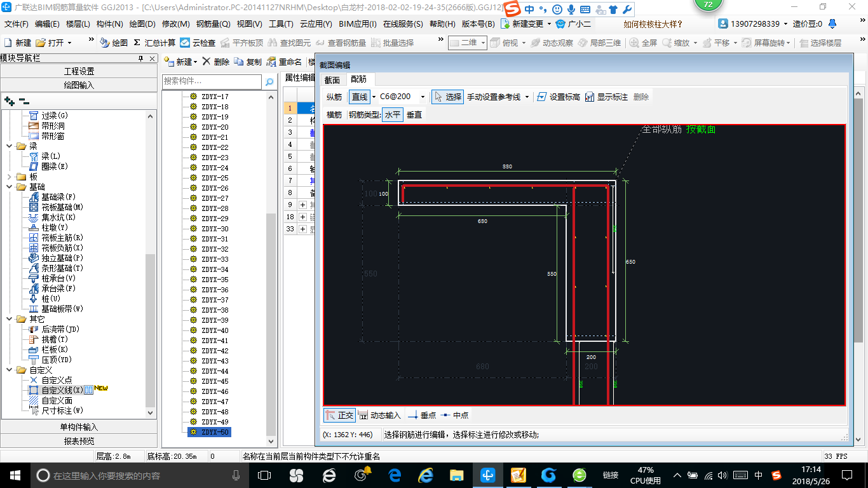Select 垂直 rebar type option
This screenshot has width=868, height=488.
point(414,115)
